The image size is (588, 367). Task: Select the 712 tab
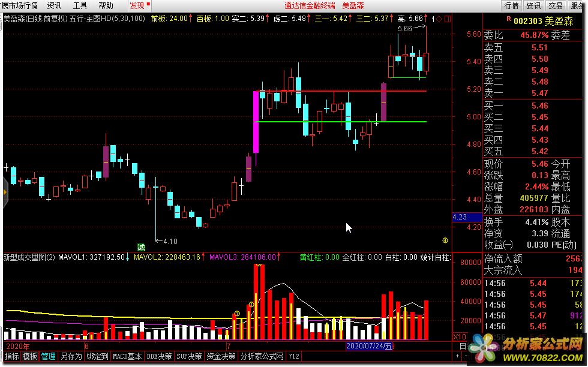294,356
